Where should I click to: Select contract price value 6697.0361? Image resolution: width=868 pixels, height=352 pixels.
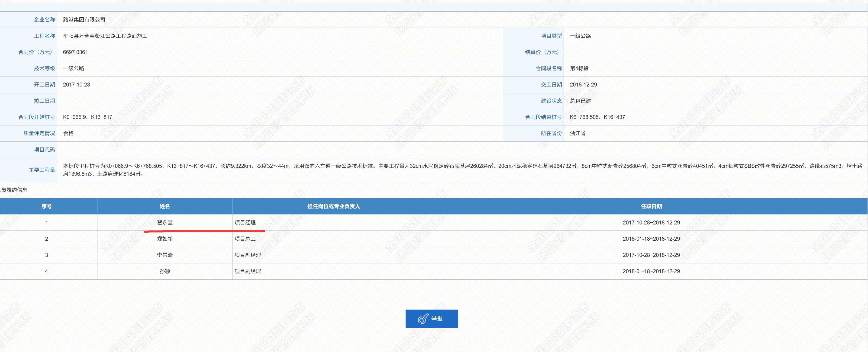(75, 52)
